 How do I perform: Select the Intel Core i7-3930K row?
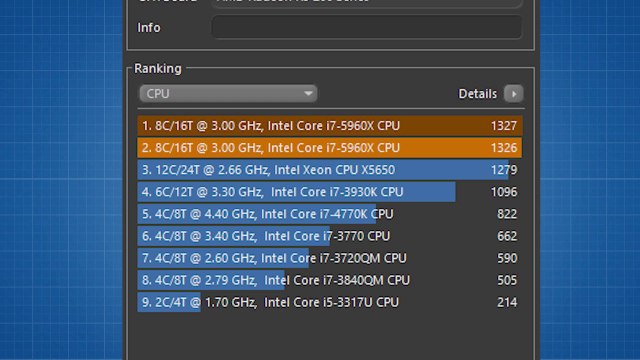[330, 192]
